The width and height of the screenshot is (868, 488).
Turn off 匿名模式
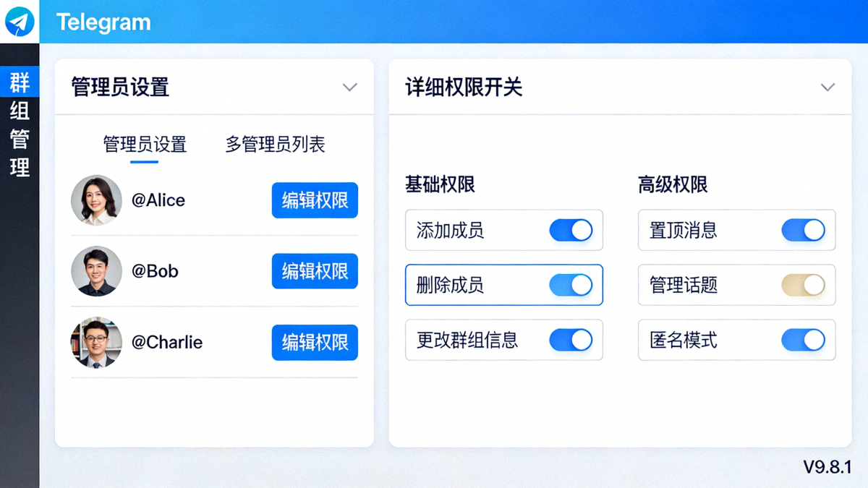803,340
